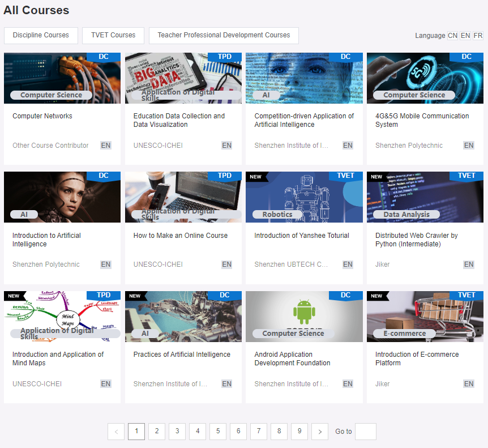Open Practices of Artificial Intelligence course

click(x=182, y=355)
